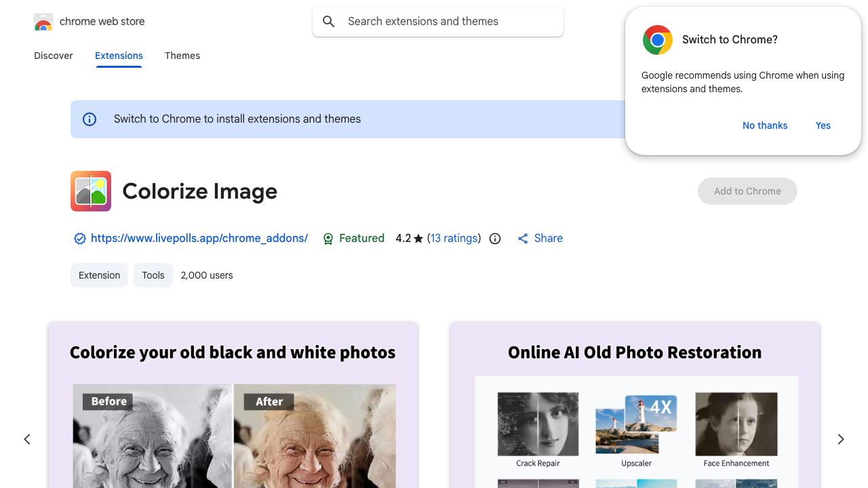Click the share icon next to Share

[x=523, y=239]
